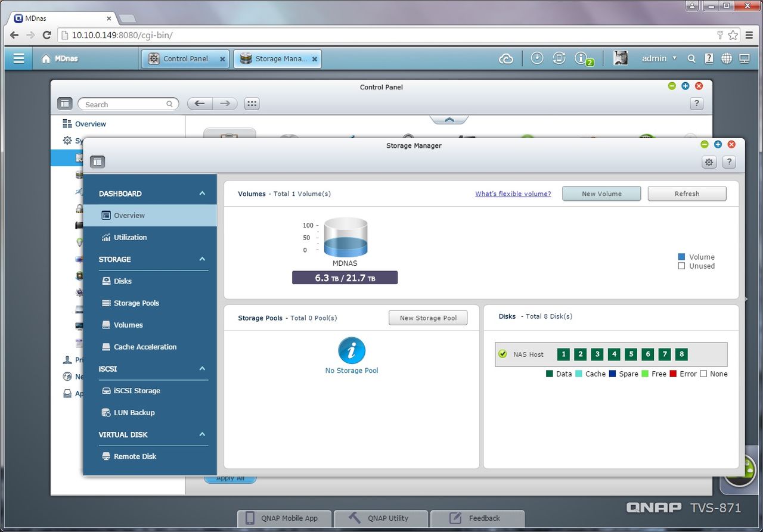Click the MDNAS volume cylinder icon
This screenshot has width=763, height=532.
point(346,237)
